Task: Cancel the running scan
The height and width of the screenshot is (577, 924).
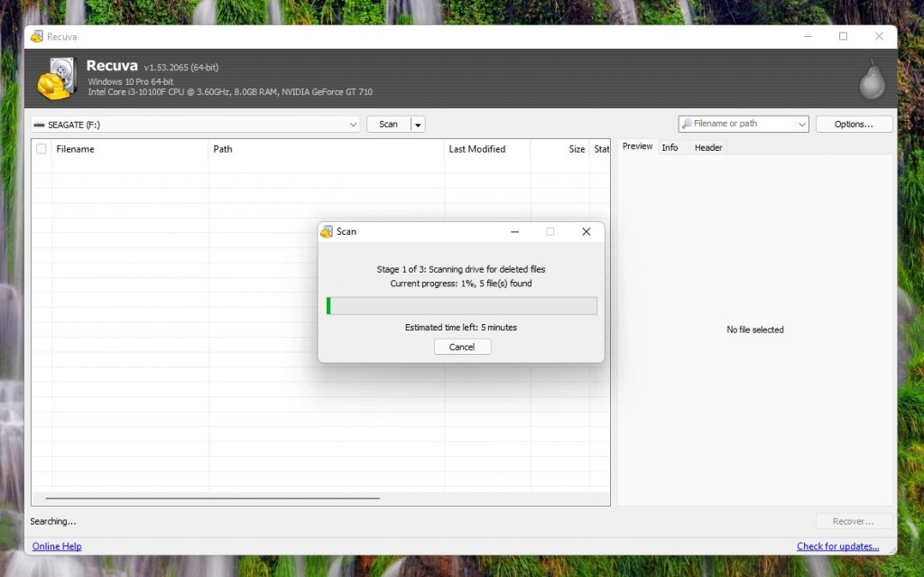Action: (x=462, y=347)
